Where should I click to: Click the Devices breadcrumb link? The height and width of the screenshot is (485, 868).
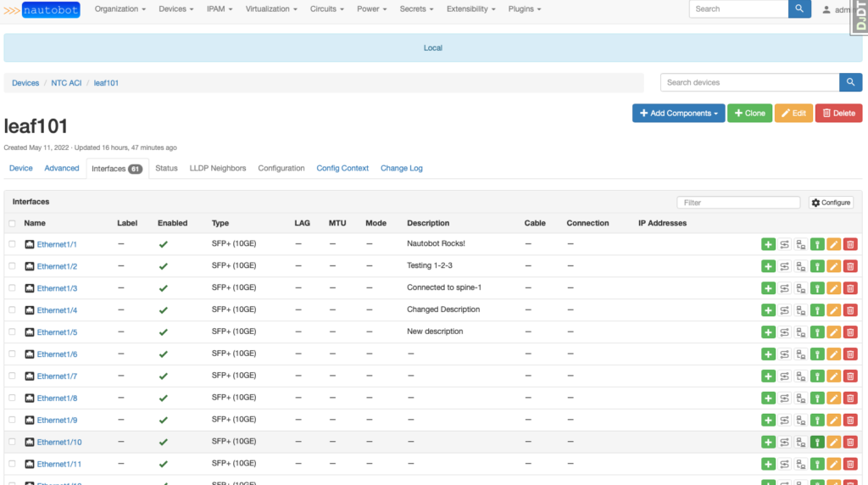click(25, 83)
